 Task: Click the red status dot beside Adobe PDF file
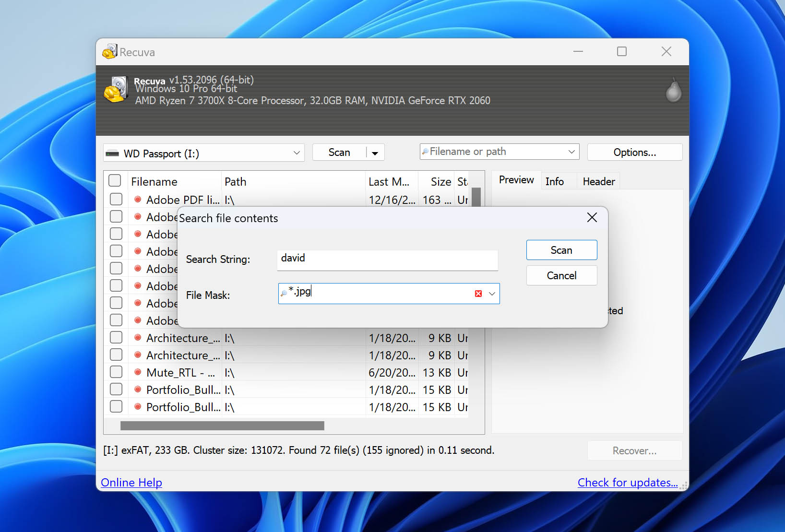[x=138, y=200]
